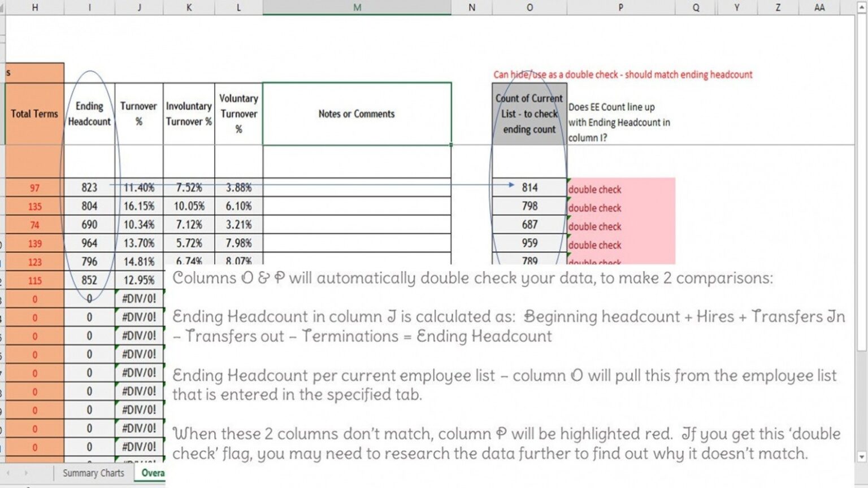Click the error indicator beside the first #DIV/0! cell
Image resolution: width=868 pixels, height=488 pixels.
tap(116, 292)
